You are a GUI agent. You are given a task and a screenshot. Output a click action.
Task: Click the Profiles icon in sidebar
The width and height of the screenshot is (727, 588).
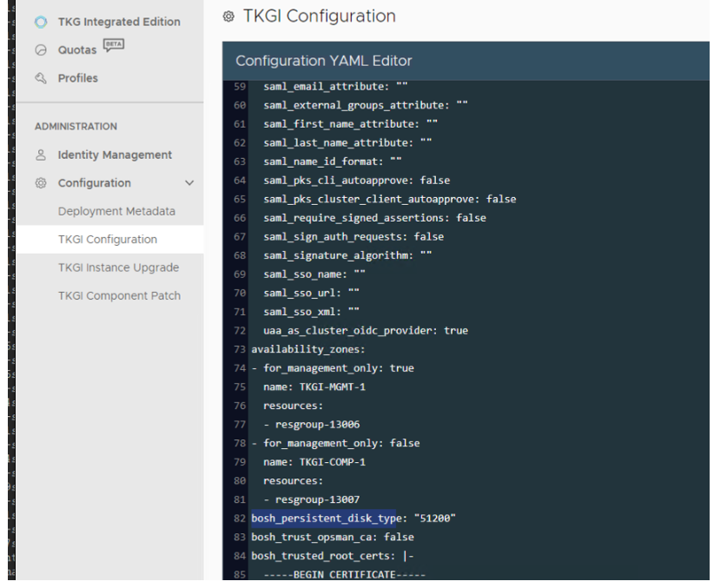tap(41, 78)
